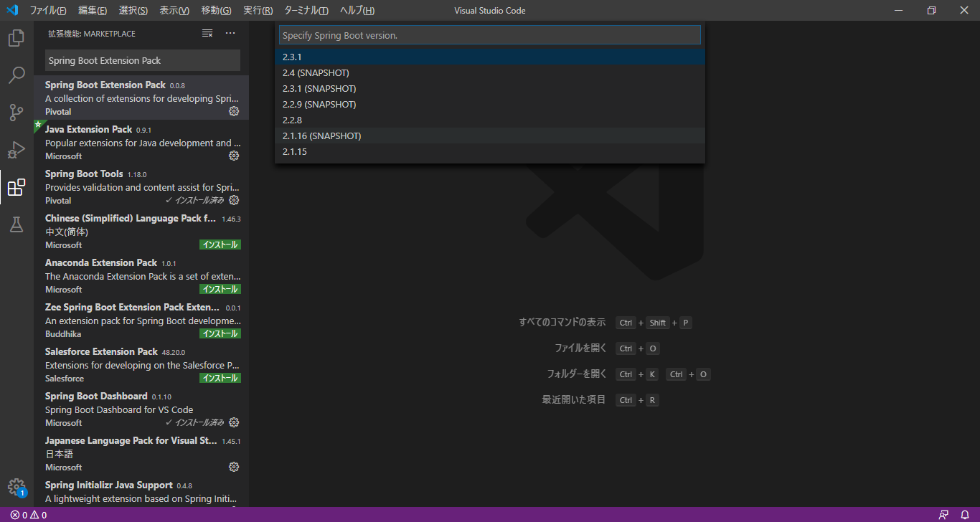980x522 pixels.
Task: Restore down the VS Code window
Action: point(931,10)
